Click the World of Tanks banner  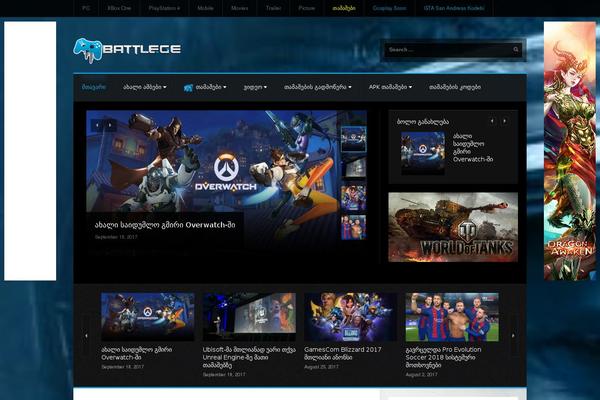453,227
